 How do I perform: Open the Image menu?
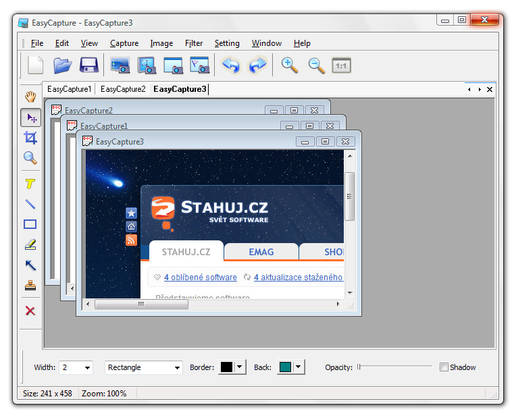[161, 43]
